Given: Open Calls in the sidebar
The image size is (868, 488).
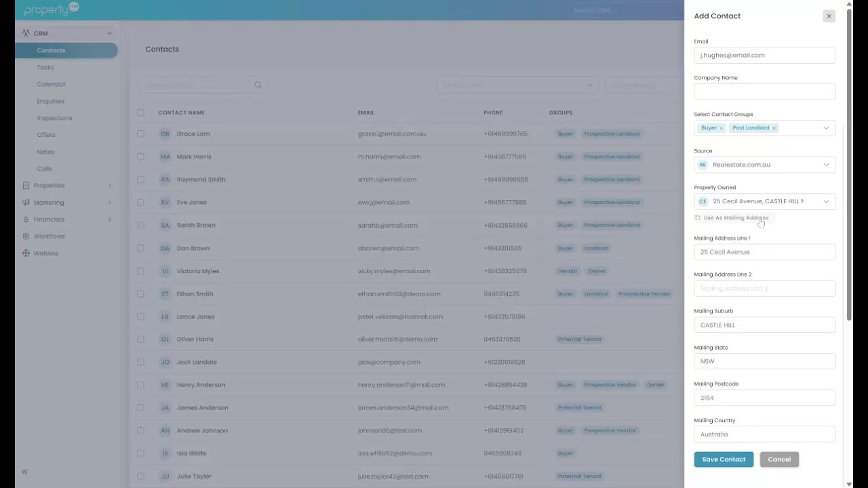Looking at the screenshot, I should pos(44,169).
